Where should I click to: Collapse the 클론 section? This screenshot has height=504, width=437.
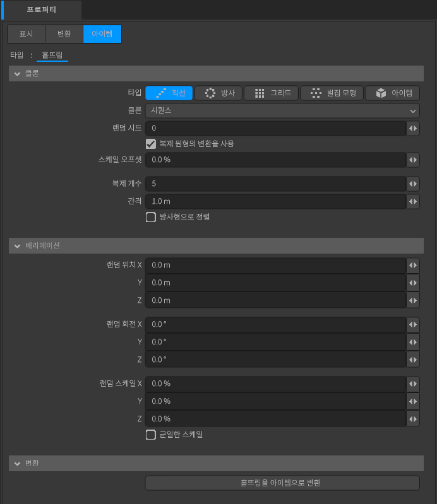pos(16,74)
